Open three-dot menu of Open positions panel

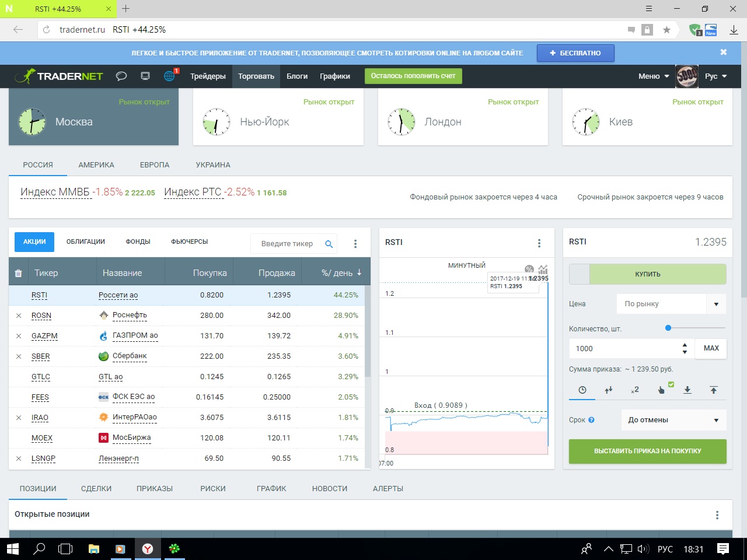(x=717, y=515)
